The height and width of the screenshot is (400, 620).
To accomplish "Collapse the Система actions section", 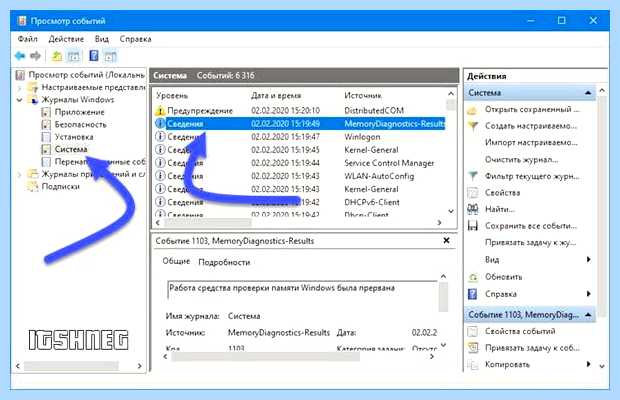I will [x=588, y=93].
